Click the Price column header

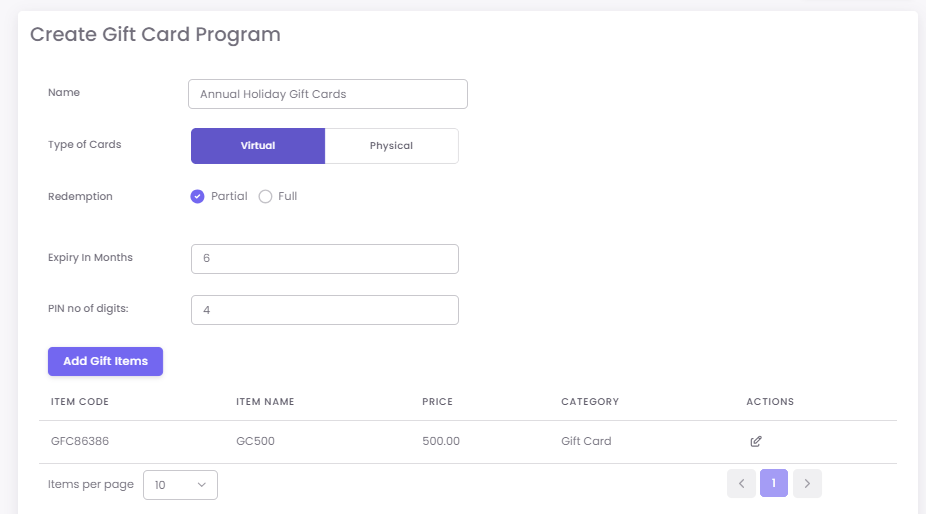coord(437,402)
